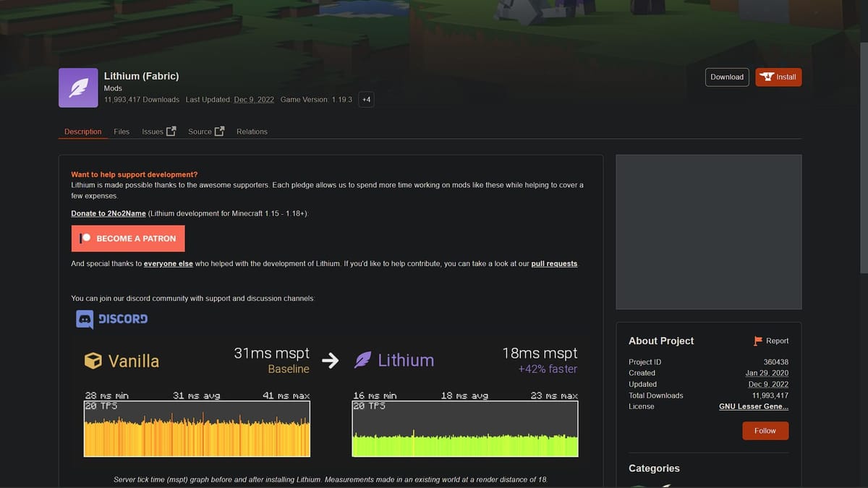This screenshot has width=868, height=488.
Task: Click the Lithium (Fabric) title
Action: point(142,76)
